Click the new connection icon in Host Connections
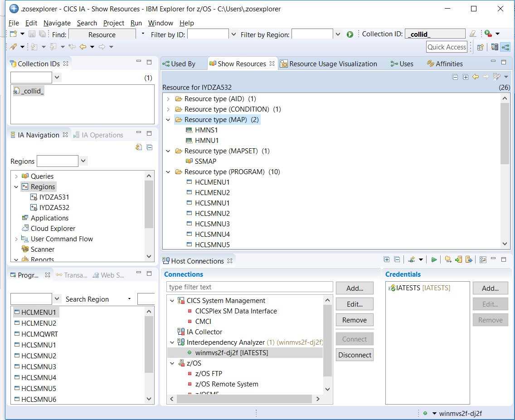This screenshot has height=420, width=515. coord(412,259)
